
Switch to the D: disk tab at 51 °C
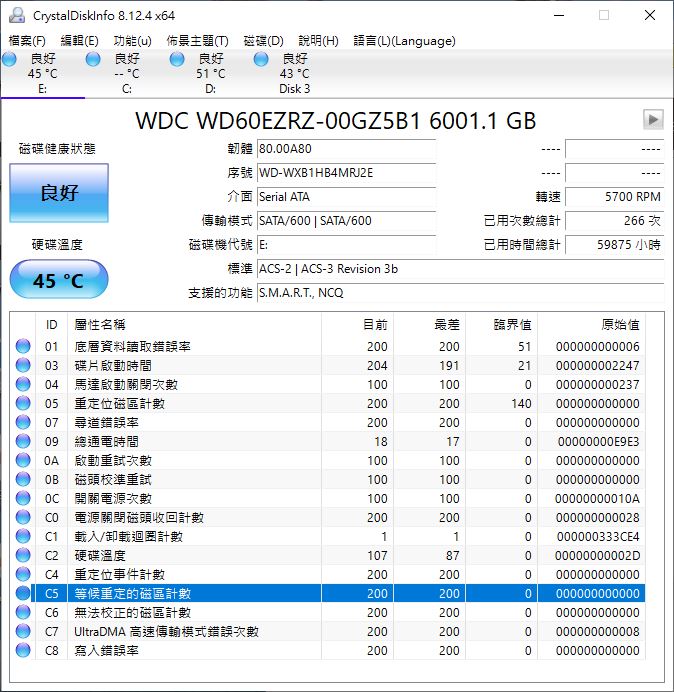click(x=211, y=73)
